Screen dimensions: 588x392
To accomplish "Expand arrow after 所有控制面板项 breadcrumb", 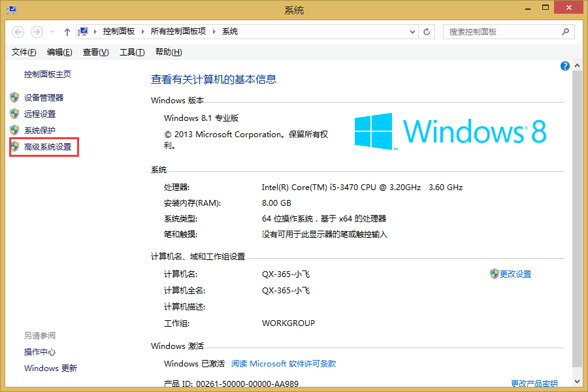I will [214, 32].
